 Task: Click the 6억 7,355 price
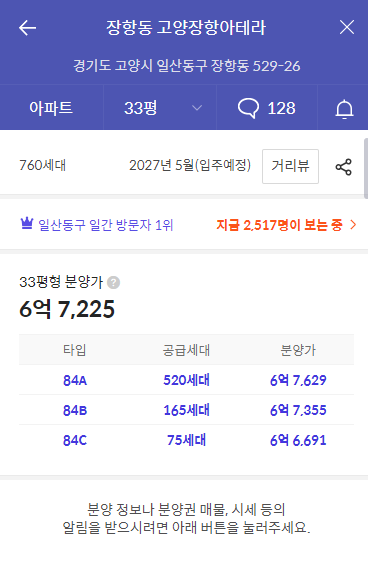tap(298, 410)
